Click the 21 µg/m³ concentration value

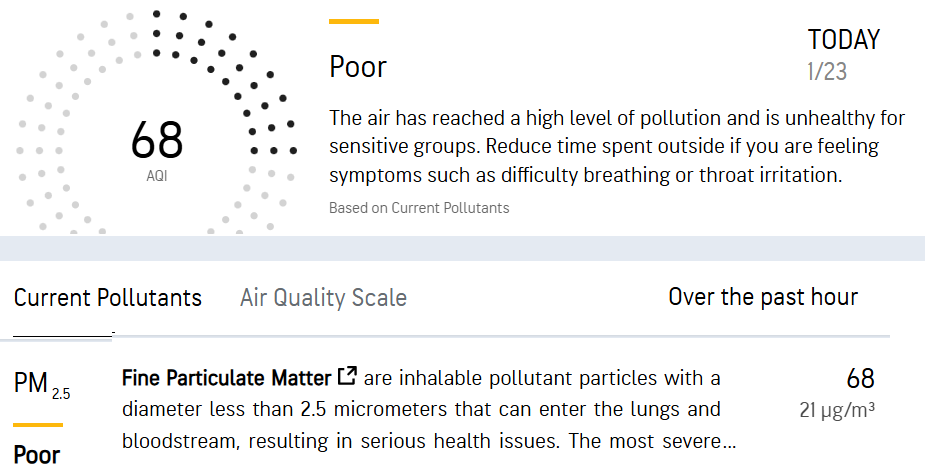(x=837, y=409)
